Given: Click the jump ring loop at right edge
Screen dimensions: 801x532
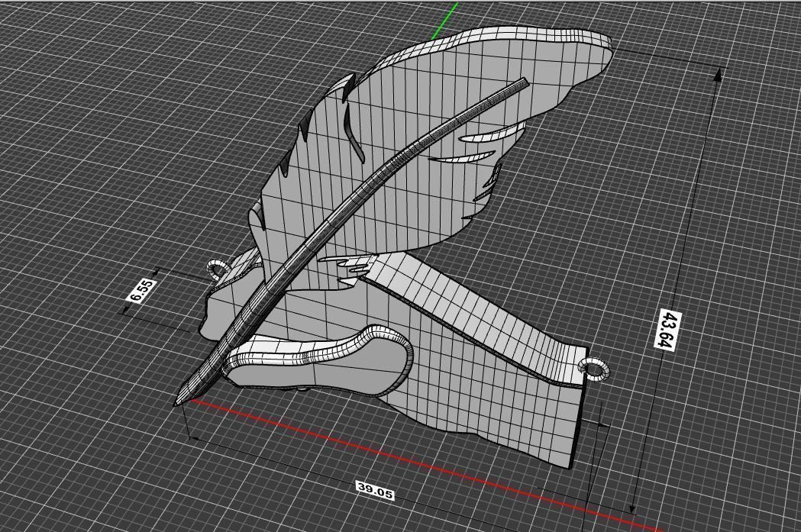Looking at the screenshot, I should [596, 369].
